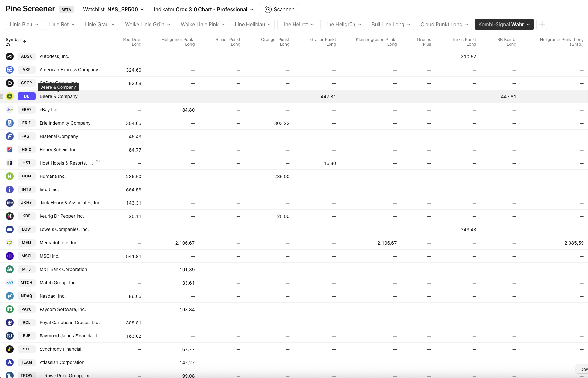
Task: Click the eBay logo icon
Action: tap(10, 110)
